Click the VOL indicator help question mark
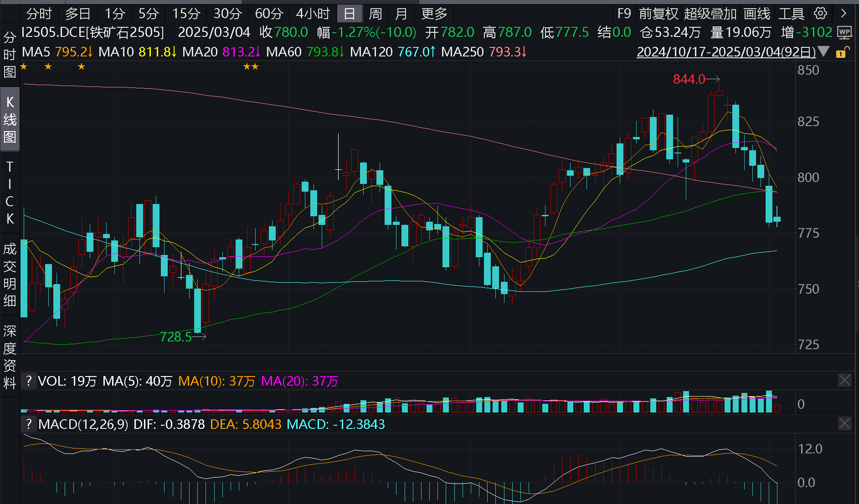The width and height of the screenshot is (859, 504). coord(29,381)
